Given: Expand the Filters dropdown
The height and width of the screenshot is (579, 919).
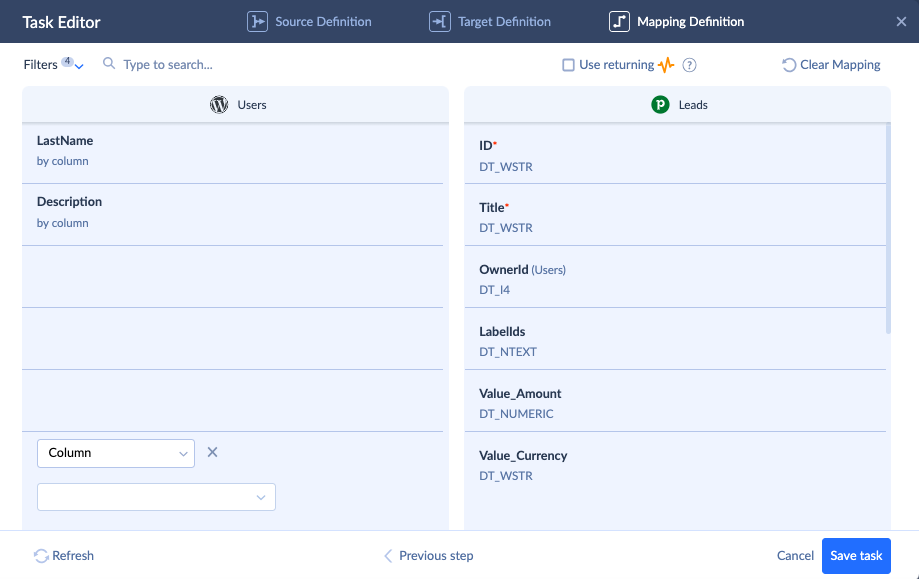Looking at the screenshot, I should 53,64.
